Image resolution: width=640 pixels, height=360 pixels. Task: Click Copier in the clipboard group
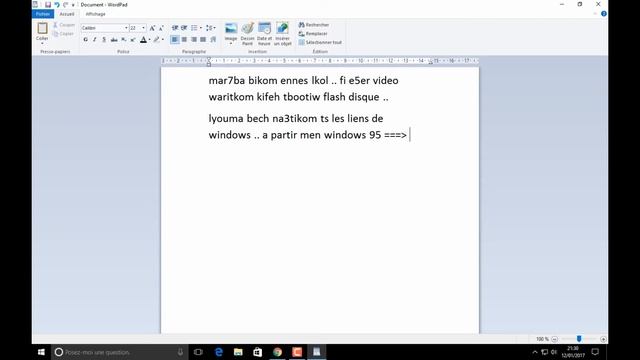pos(64,33)
